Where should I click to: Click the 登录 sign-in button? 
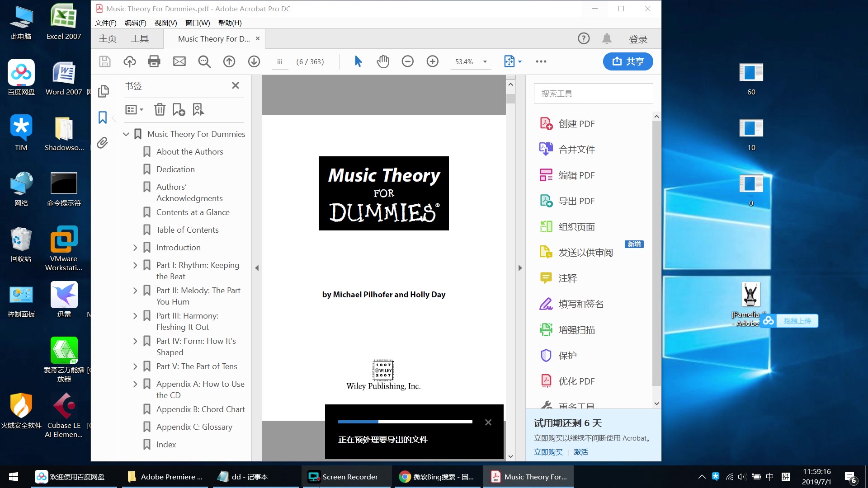click(638, 39)
